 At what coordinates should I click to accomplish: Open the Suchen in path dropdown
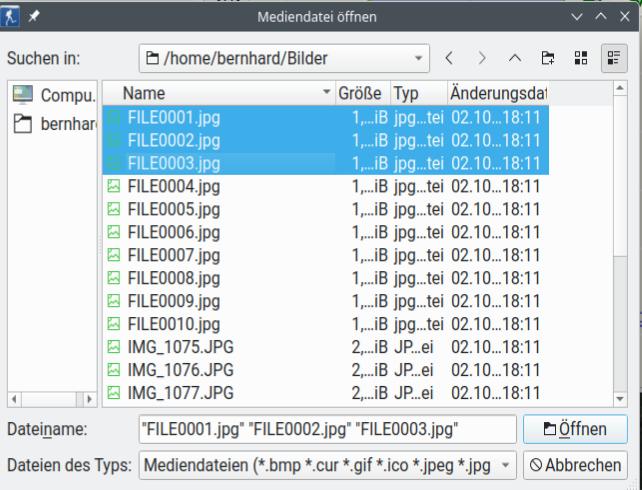click(x=284, y=58)
